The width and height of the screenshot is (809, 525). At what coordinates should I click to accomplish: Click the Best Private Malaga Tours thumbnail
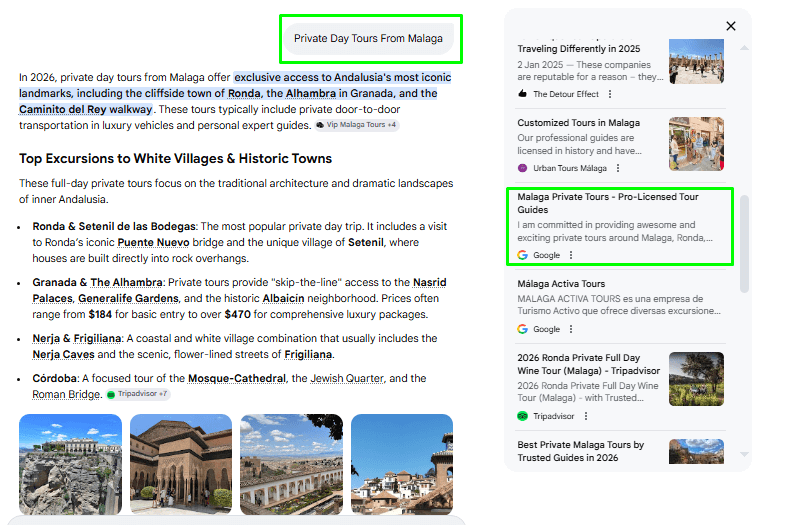tap(697, 451)
